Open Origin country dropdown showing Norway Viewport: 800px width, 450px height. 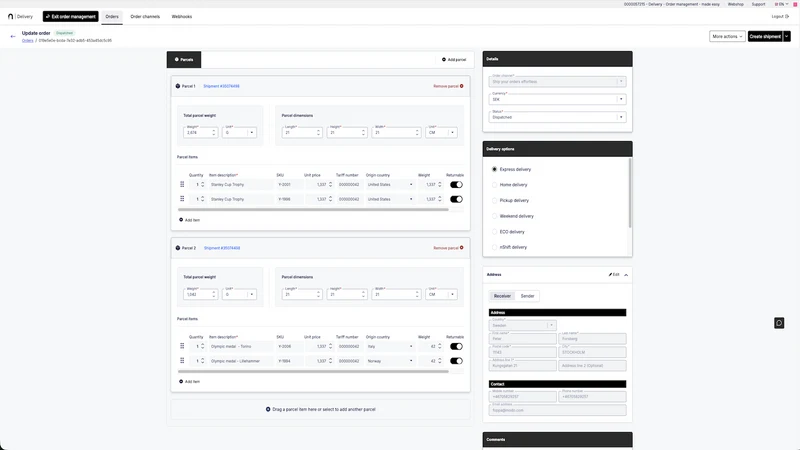390,361
